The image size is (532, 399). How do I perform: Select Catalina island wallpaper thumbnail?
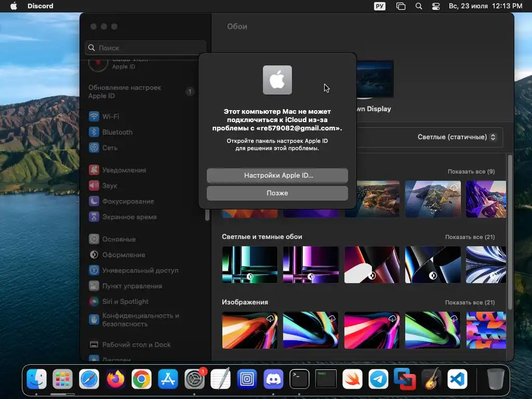pyautogui.click(x=433, y=199)
